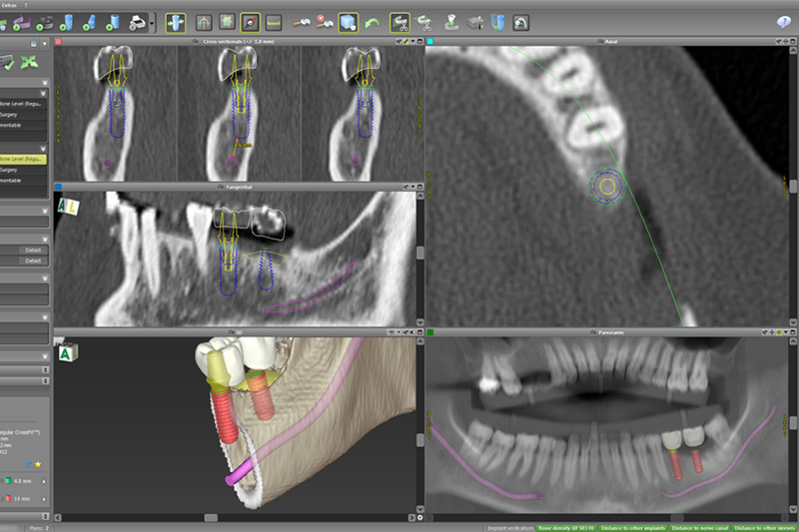Click the green 4.8 mm diameter swatch

tap(9, 481)
